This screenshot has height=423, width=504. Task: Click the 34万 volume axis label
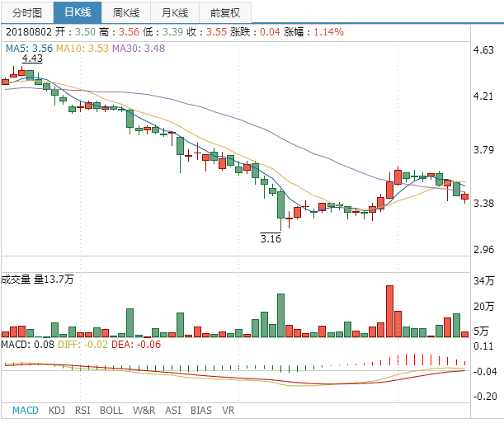(x=483, y=280)
